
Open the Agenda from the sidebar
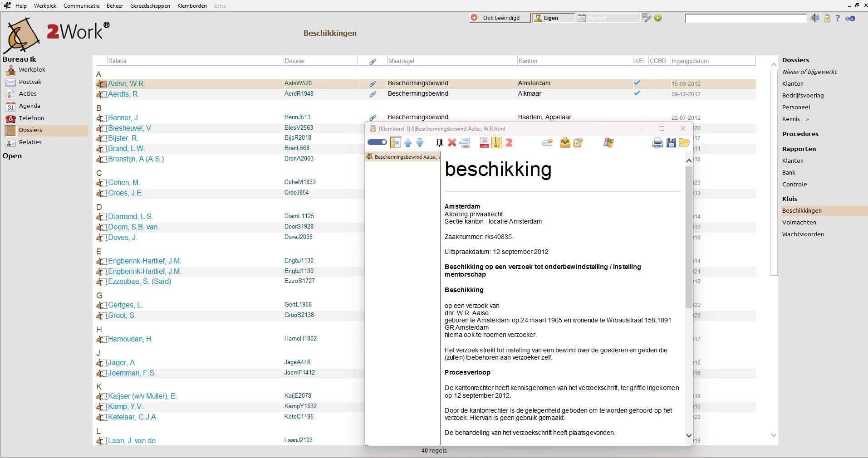click(29, 106)
